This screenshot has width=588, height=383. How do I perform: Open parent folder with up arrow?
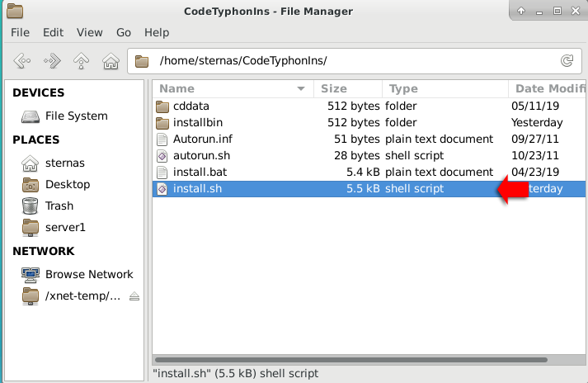(x=81, y=60)
